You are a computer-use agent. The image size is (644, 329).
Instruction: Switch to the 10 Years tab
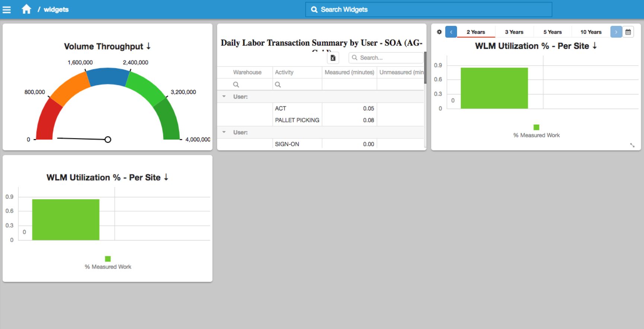tap(591, 32)
